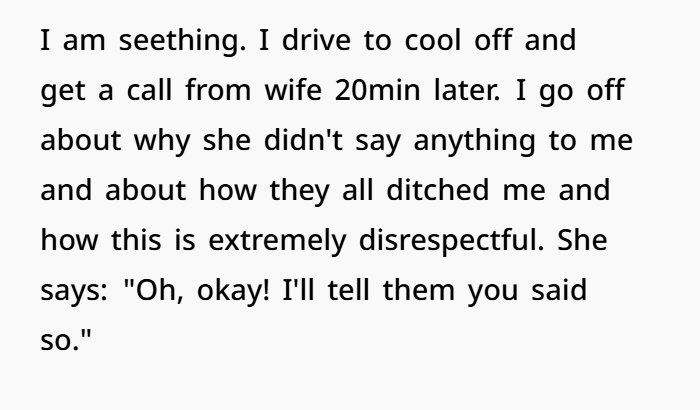This screenshot has width=700, height=410.
Task: Click the word "says:" in sixth line
Action: tap(74, 291)
